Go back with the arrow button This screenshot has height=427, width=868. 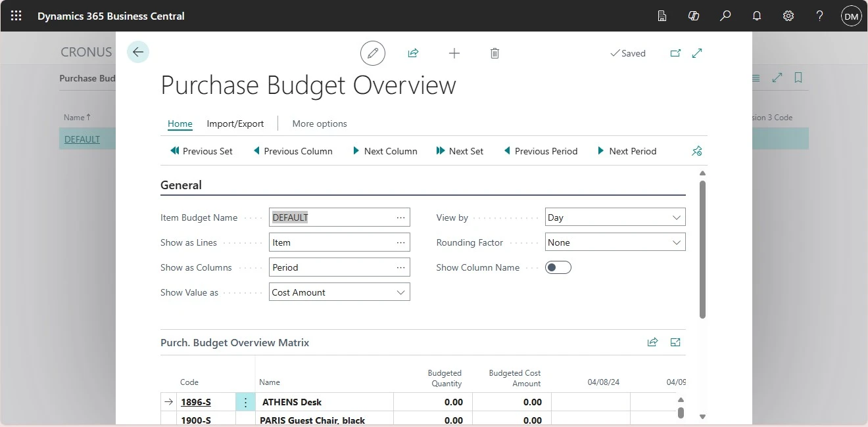pyautogui.click(x=138, y=53)
